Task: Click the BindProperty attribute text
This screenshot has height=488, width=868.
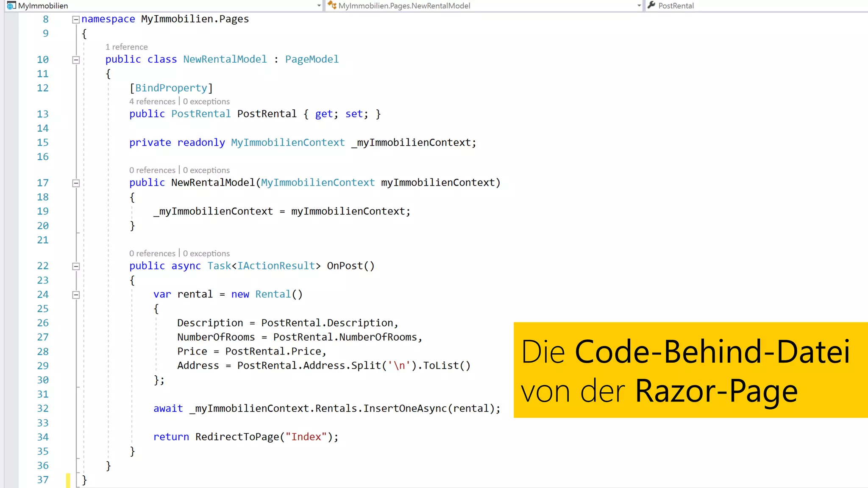Action: pyautogui.click(x=171, y=88)
